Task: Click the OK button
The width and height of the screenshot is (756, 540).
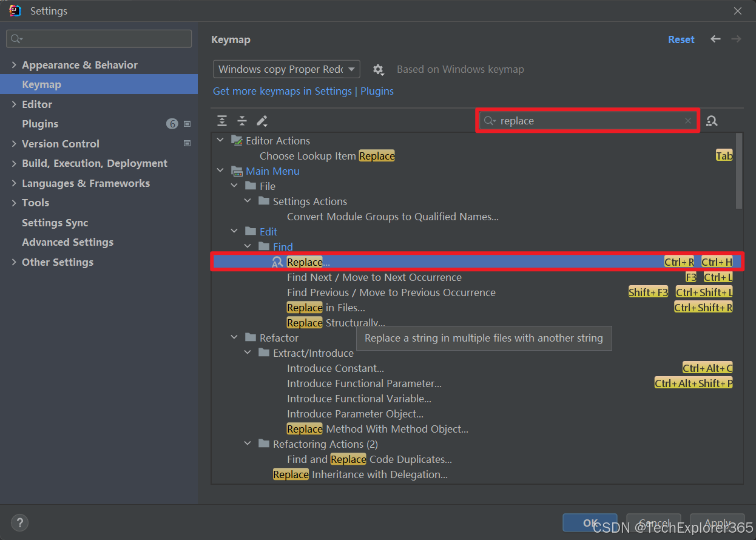Action: coord(590,522)
